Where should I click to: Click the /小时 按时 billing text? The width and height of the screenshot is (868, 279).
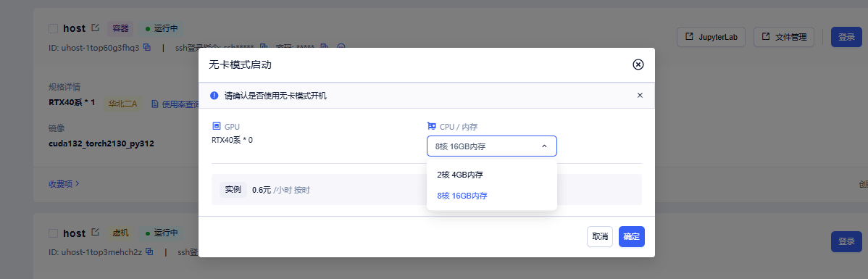292,190
